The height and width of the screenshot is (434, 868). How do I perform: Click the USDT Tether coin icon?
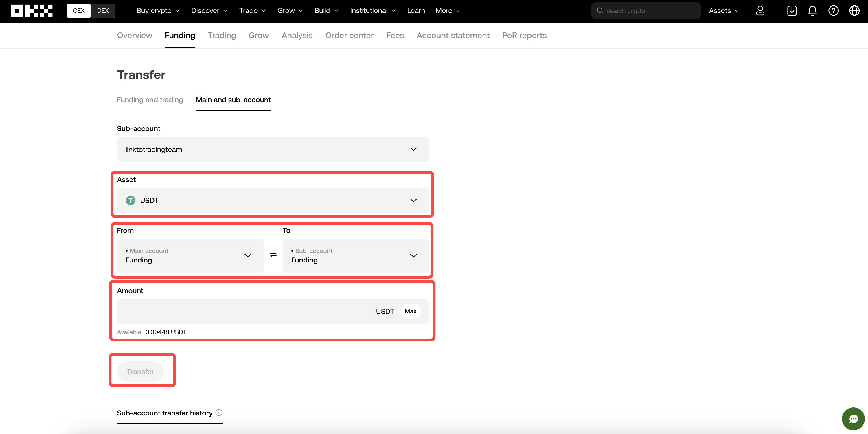pyautogui.click(x=130, y=200)
